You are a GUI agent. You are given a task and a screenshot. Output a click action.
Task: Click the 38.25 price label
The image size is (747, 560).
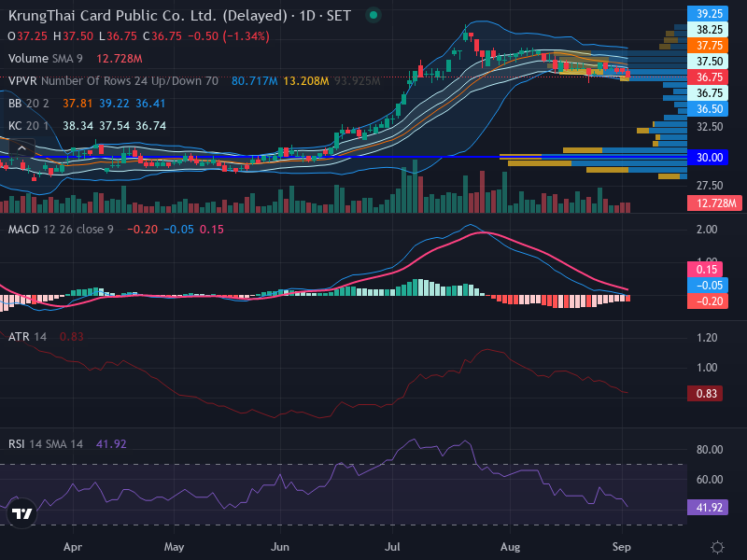[708, 30]
